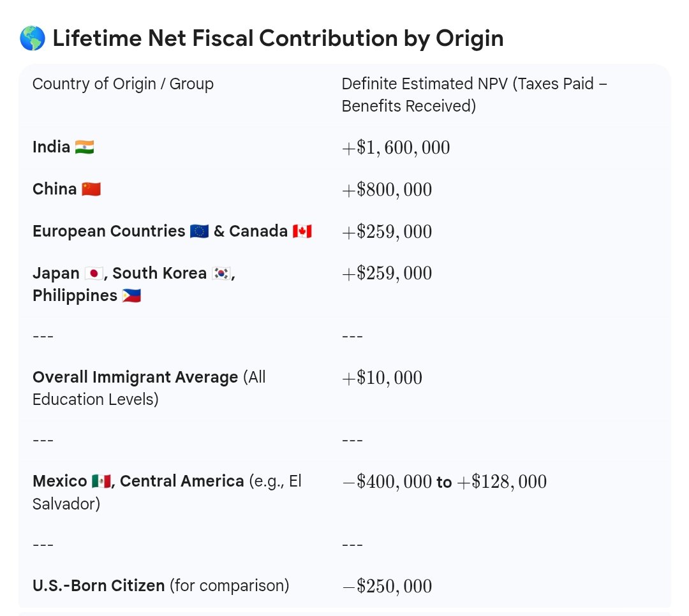Click the 'U.S.-Born Citizen' row label
The image size is (689, 616).
(98, 585)
